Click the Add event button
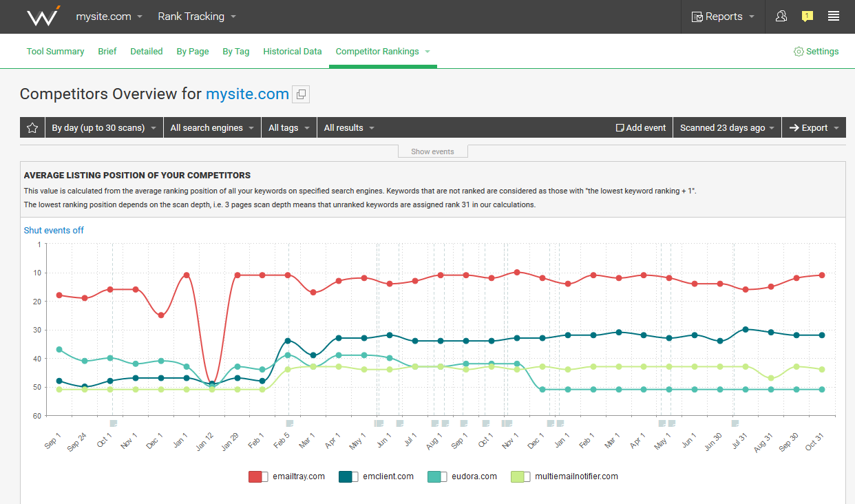Image resolution: width=855 pixels, height=504 pixels. 641,128
